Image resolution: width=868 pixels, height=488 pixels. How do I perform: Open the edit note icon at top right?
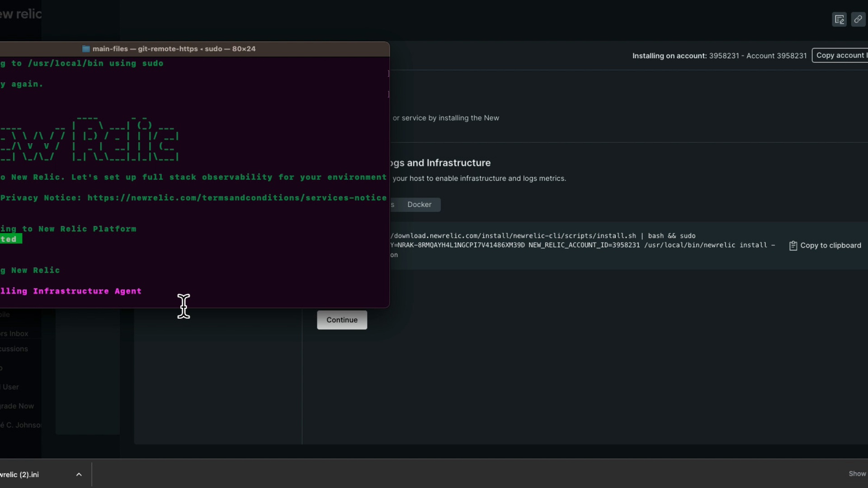[x=840, y=19]
